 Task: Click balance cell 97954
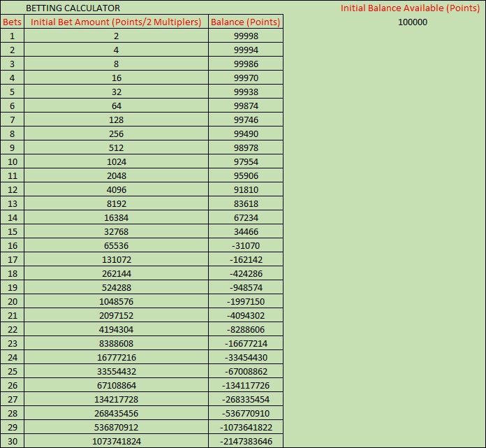click(x=246, y=161)
